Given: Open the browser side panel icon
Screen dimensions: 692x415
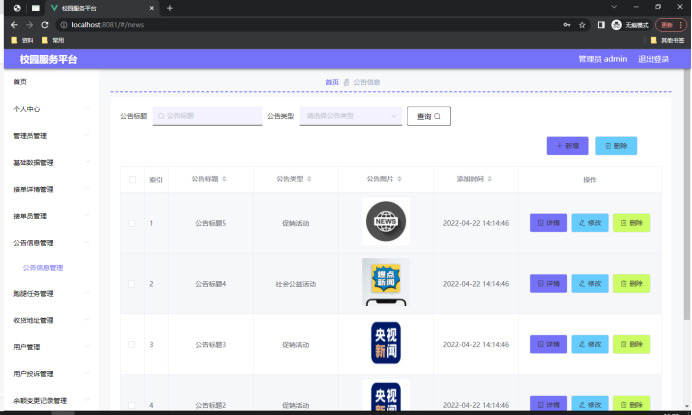Looking at the screenshot, I should coord(601,25).
